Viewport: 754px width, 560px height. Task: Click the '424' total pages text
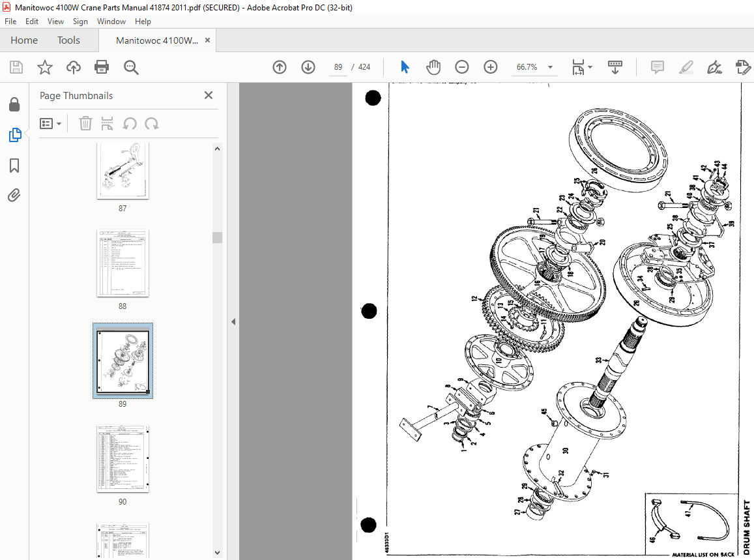coord(364,67)
